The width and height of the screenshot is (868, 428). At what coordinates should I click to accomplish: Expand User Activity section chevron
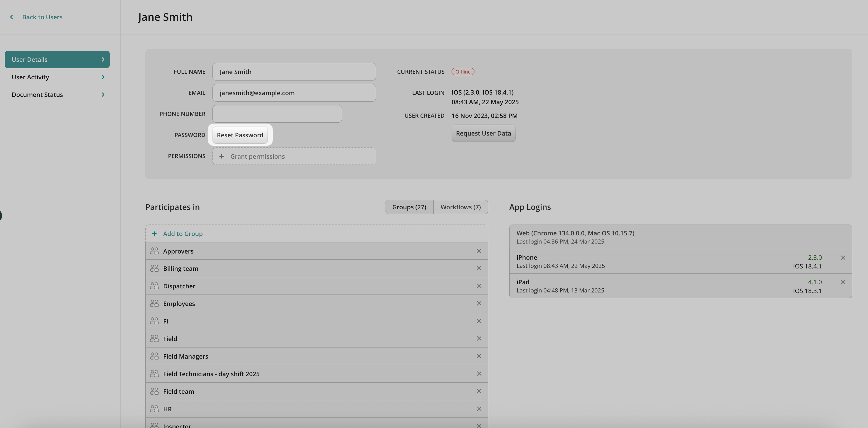103,77
